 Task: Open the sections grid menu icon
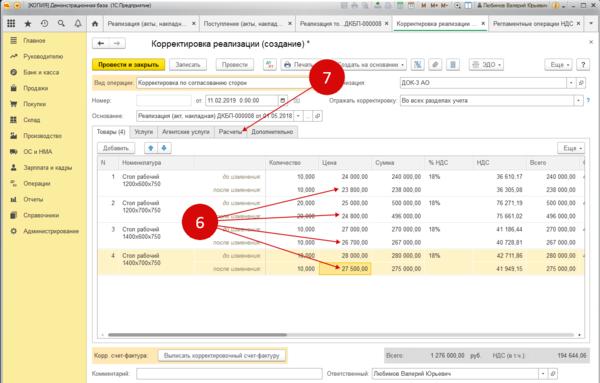pyautogui.click(x=11, y=24)
